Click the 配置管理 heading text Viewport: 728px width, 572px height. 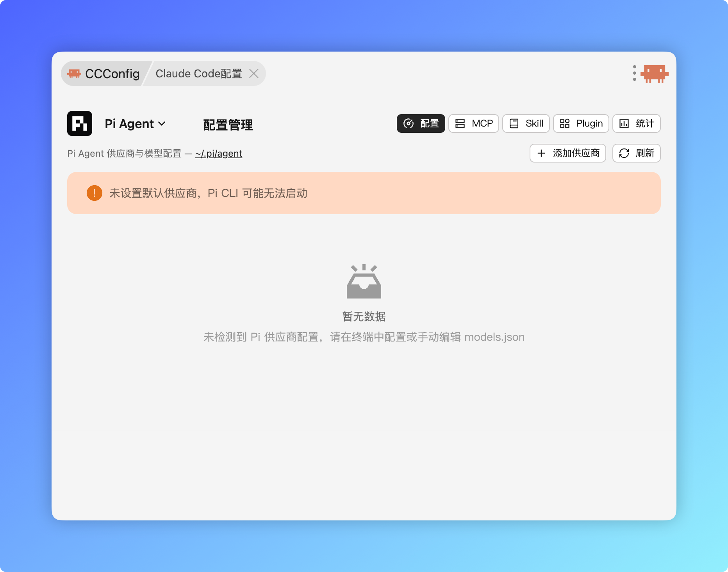[228, 125]
